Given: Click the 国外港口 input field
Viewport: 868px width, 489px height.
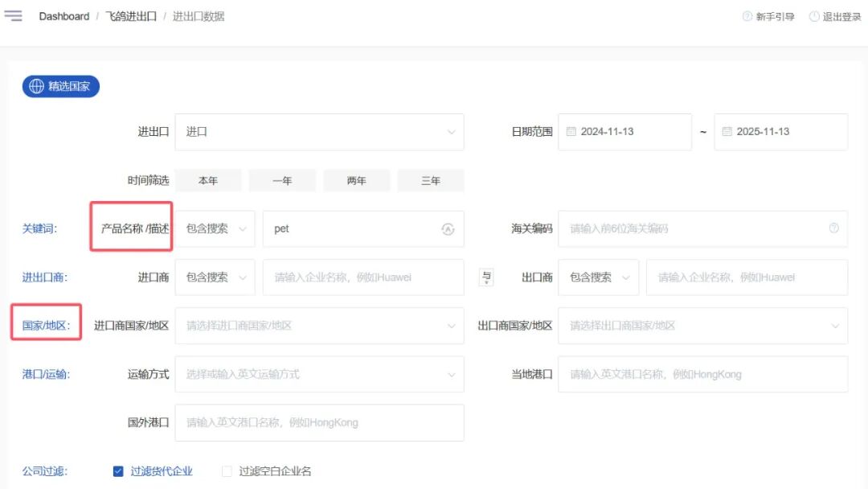Looking at the screenshot, I should pyautogui.click(x=319, y=422).
